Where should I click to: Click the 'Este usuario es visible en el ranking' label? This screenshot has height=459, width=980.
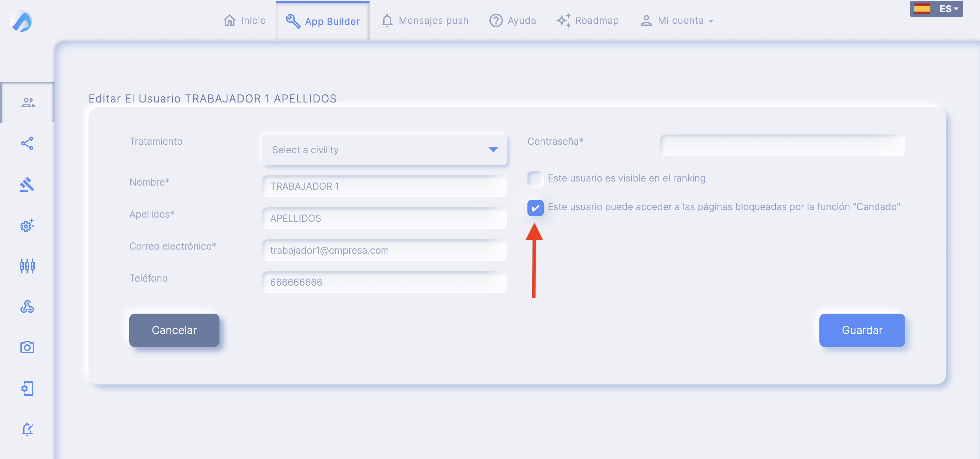point(626,178)
